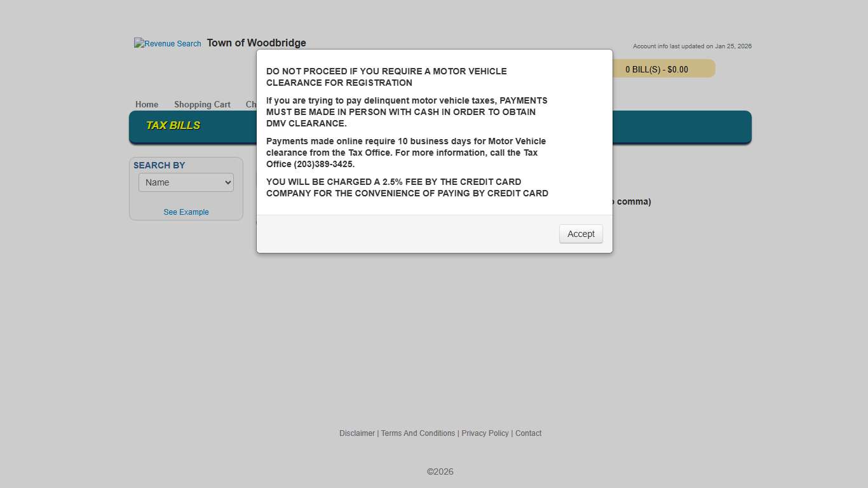The height and width of the screenshot is (488, 868).
Task: Click Account info last updated text
Action: (x=692, y=46)
